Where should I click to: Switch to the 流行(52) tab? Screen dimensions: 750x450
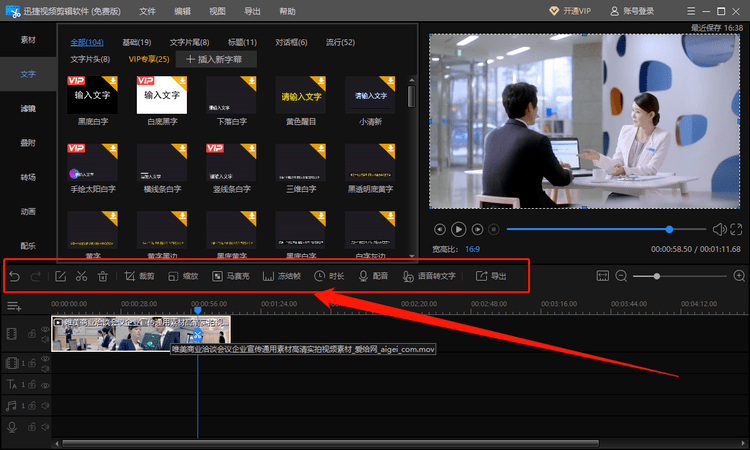coord(340,42)
